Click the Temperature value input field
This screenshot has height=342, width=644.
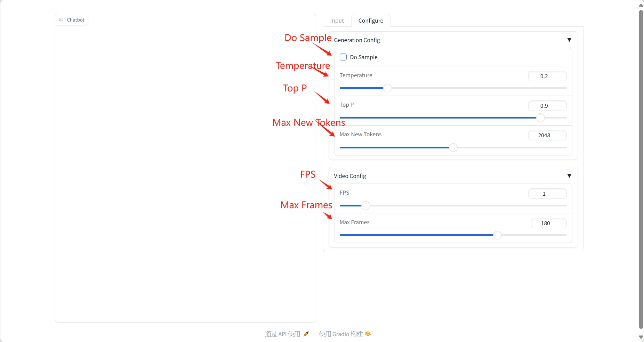tap(547, 76)
